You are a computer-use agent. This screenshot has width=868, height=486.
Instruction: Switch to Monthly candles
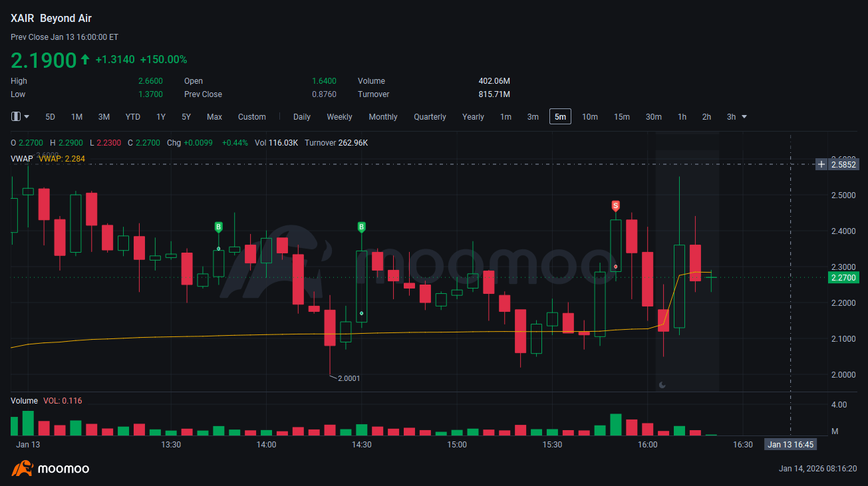[x=383, y=117]
